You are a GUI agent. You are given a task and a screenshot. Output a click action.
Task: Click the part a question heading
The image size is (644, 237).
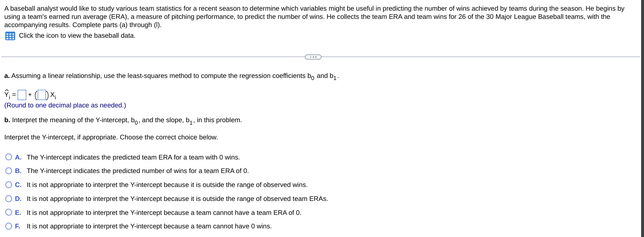[171, 75]
